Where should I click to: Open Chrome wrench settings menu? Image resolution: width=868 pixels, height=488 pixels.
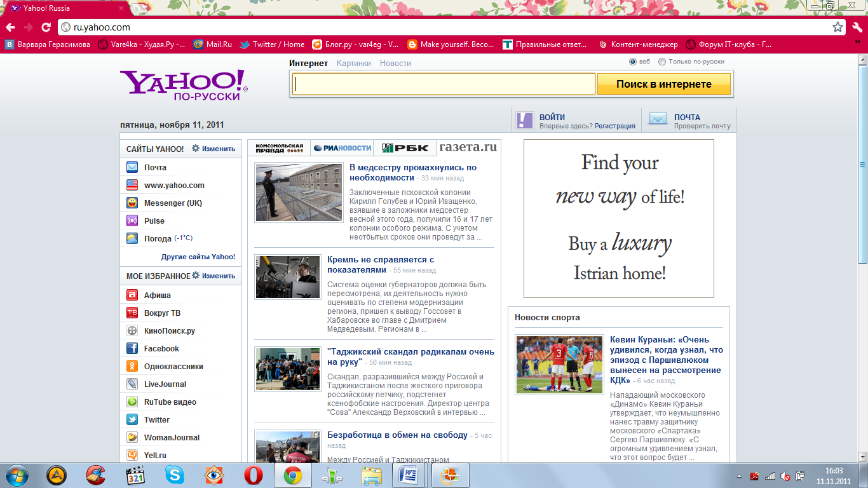pyautogui.click(x=857, y=27)
